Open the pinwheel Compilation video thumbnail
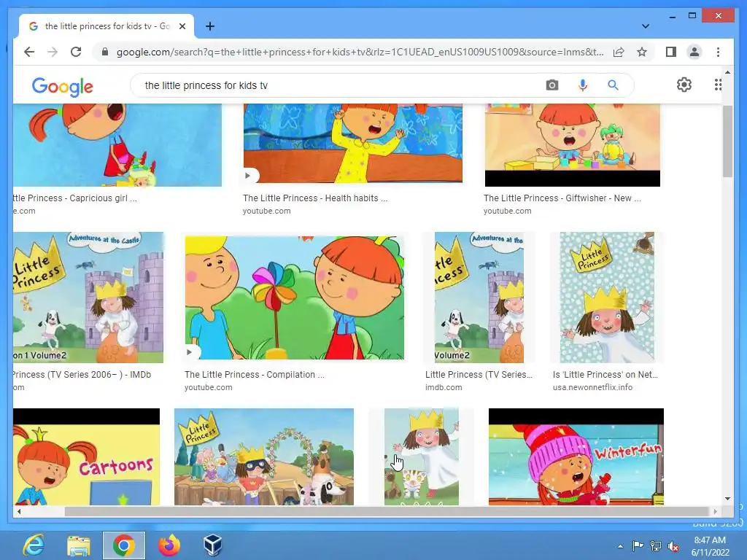The width and height of the screenshot is (747, 560). (x=295, y=297)
